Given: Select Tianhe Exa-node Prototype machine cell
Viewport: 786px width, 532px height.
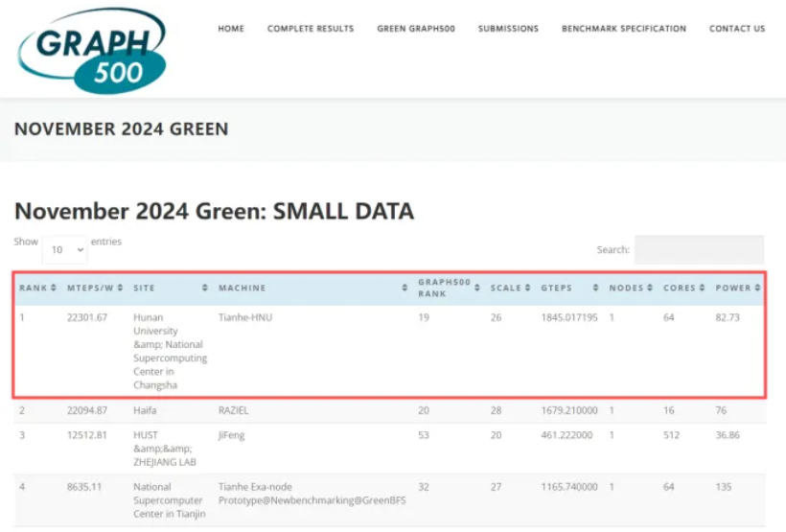Looking at the screenshot, I should pos(312,494).
